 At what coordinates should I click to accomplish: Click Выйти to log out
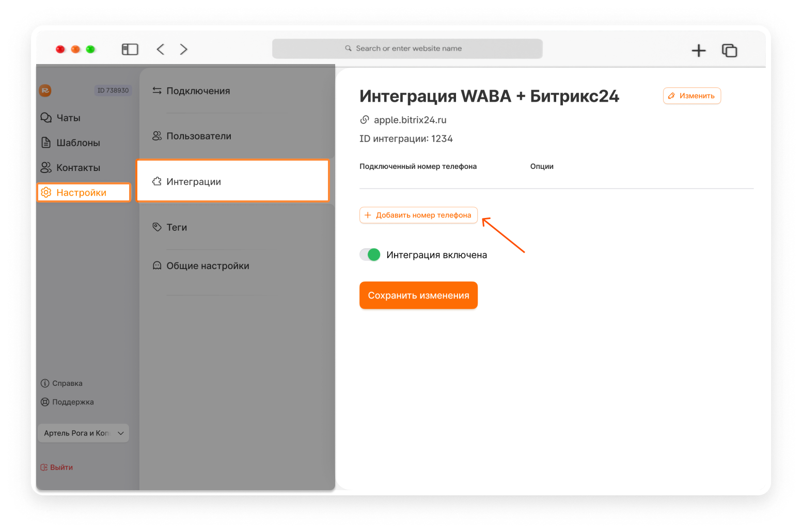pyautogui.click(x=57, y=467)
